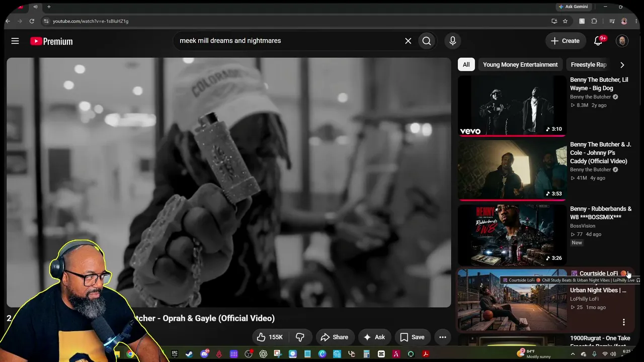The image size is (644, 362).
Task: Open Discord from the taskbar
Action: [x=204, y=354]
